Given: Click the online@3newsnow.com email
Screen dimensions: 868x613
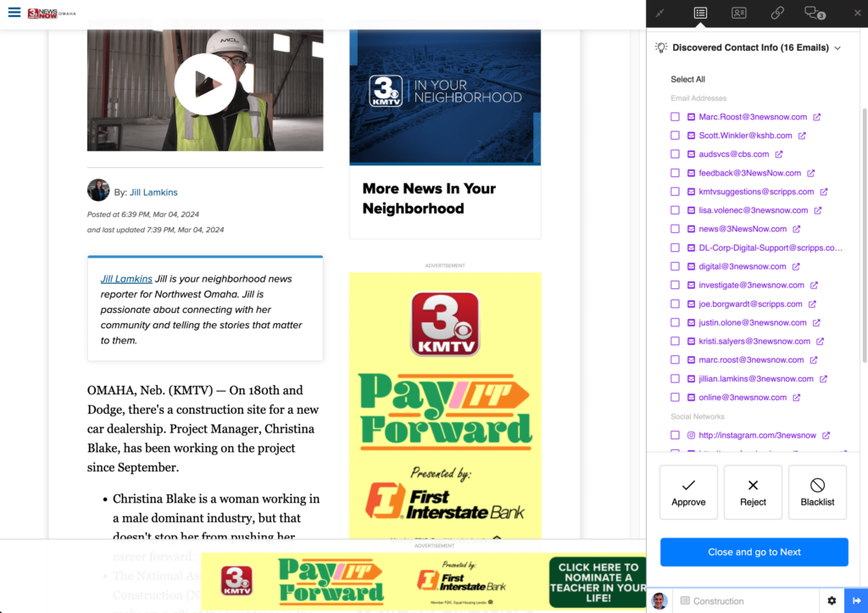Looking at the screenshot, I should click(743, 398).
